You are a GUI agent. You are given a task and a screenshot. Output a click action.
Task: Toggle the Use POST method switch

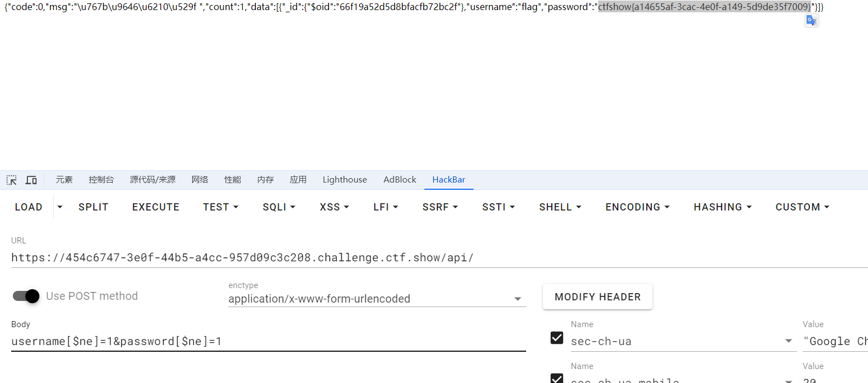coord(26,296)
